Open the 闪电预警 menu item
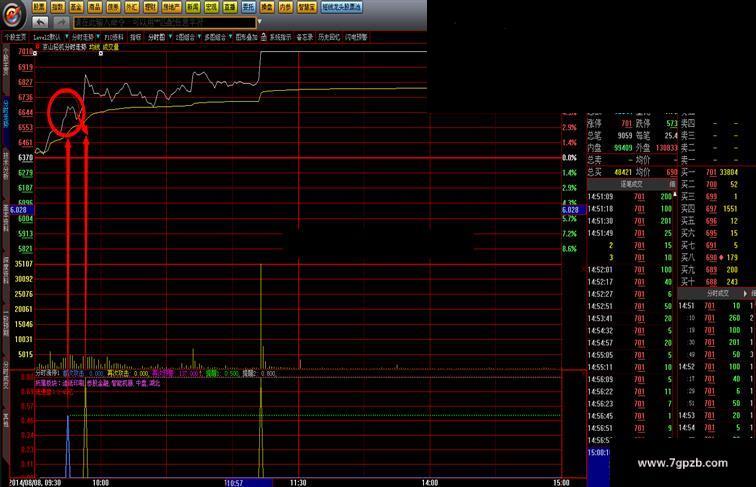756x487 pixels. 356,37
